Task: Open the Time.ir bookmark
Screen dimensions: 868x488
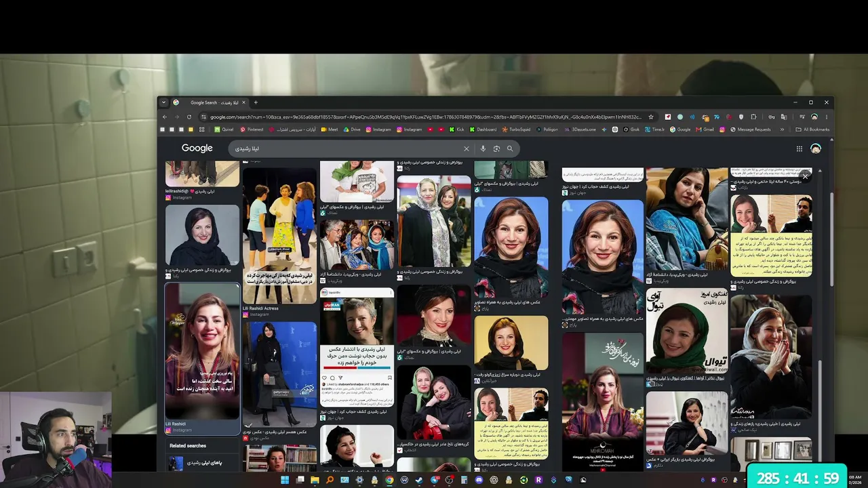Action: (654, 129)
